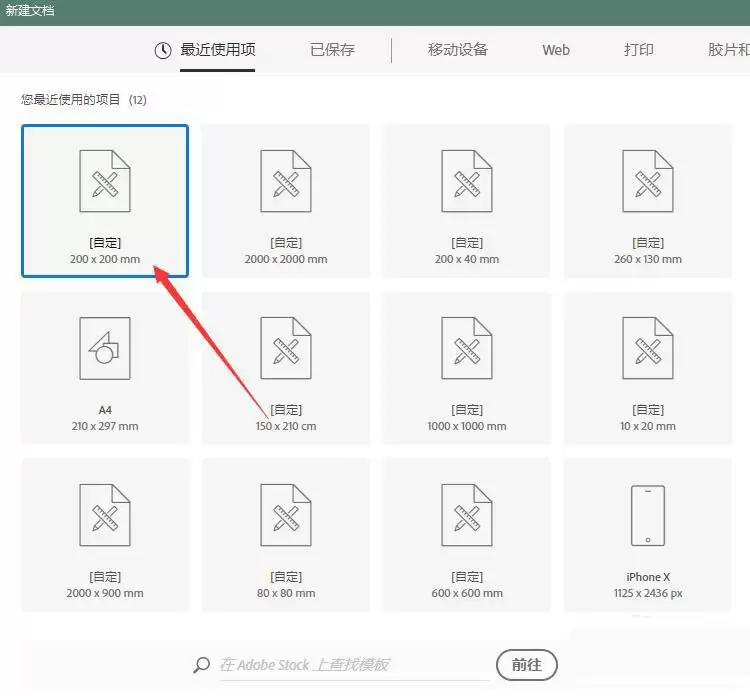Select the 2000 x 900 mm preset
Image resolution: width=750 pixels, height=696 pixels.
(x=105, y=535)
